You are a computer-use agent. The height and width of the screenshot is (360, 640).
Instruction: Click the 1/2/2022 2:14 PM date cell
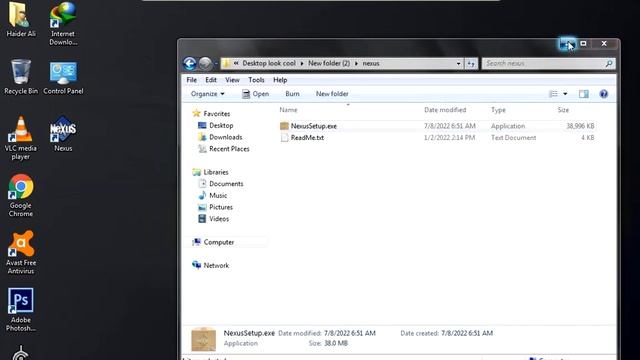pyautogui.click(x=449, y=138)
